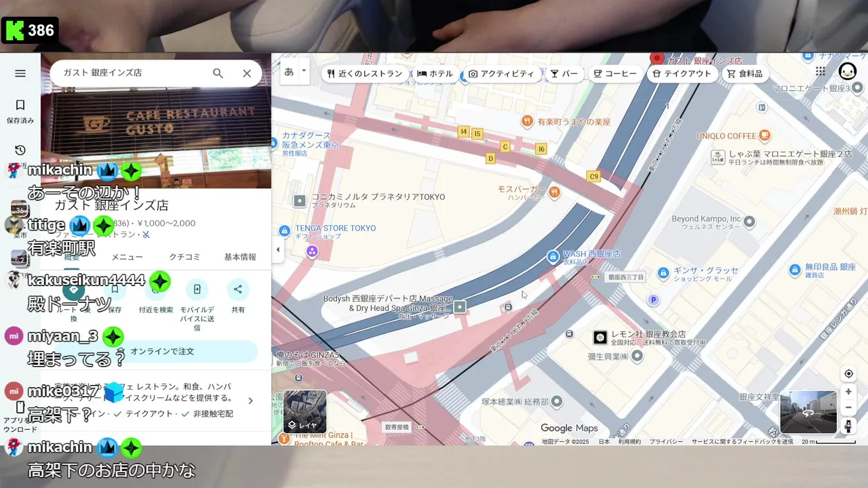Switch to the クチコミ tab

coord(184,257)
